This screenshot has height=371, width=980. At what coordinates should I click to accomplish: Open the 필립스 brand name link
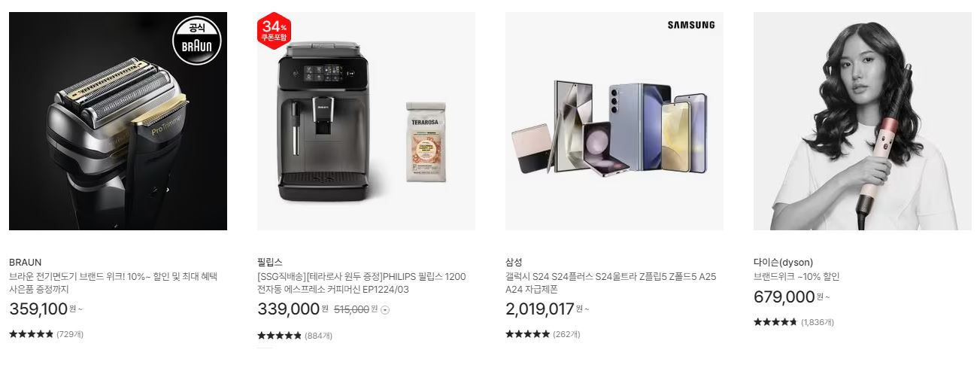tap(270, 263)
